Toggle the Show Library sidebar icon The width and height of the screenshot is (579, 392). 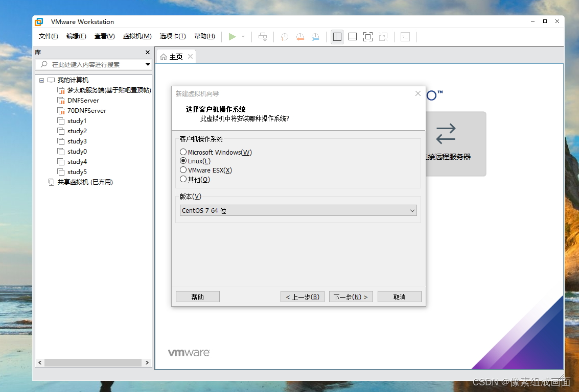point(337,37)
